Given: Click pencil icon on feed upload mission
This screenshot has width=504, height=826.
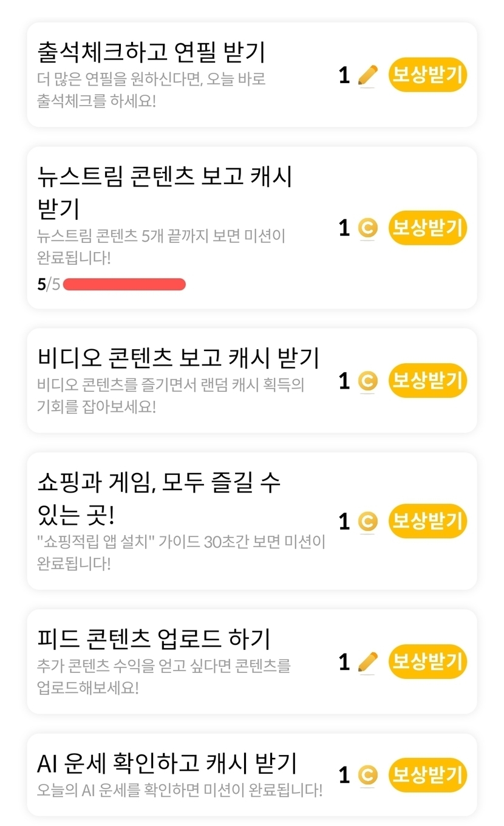Looking at the screenshot, I should tap(367, 661).
